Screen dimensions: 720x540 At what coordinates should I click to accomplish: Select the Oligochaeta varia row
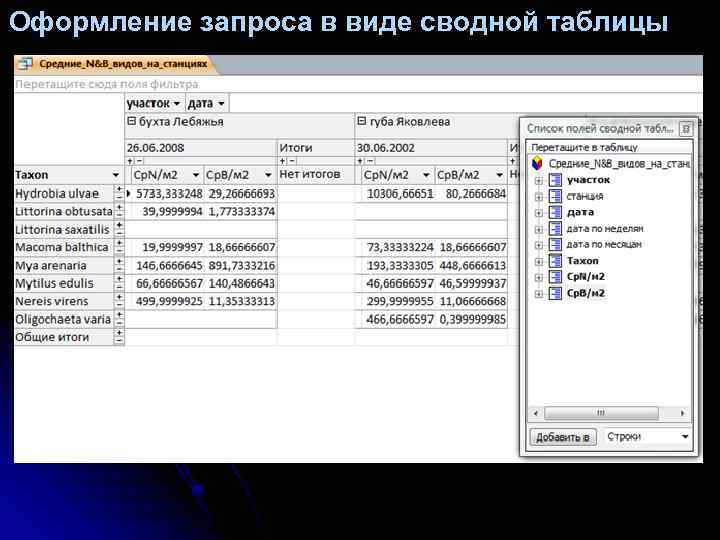[64, 319]
